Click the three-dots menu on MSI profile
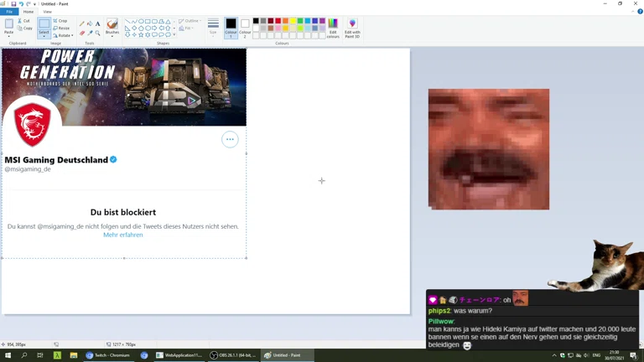The width and height of the screenshot is (644, 362). tap(230, 140)
